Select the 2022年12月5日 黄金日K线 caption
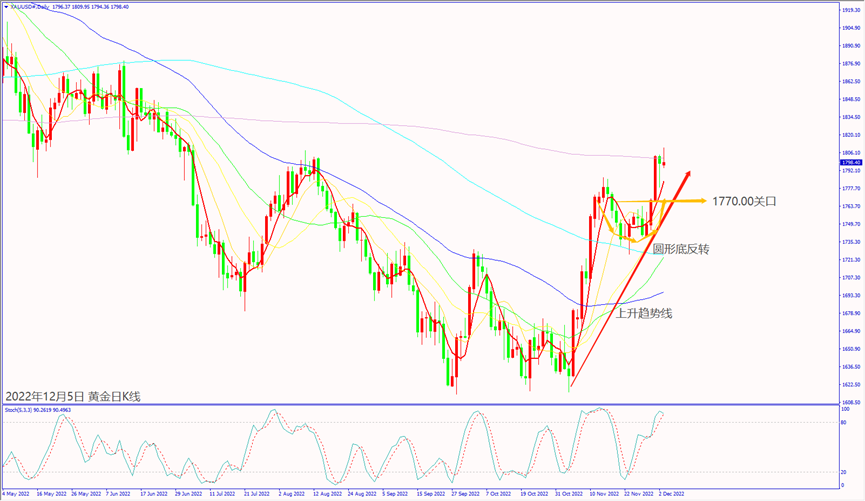 pos(73,397)
